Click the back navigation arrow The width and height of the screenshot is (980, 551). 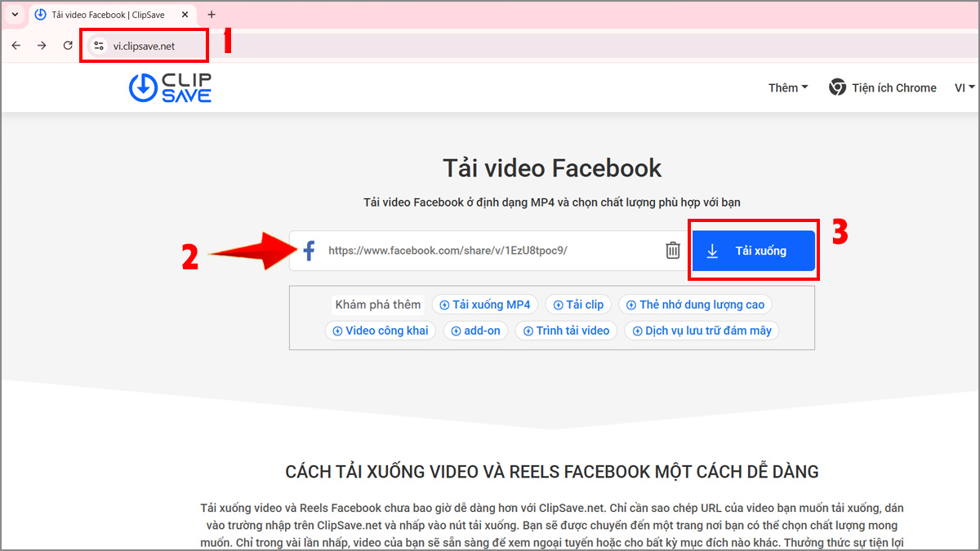click(16, 45)
